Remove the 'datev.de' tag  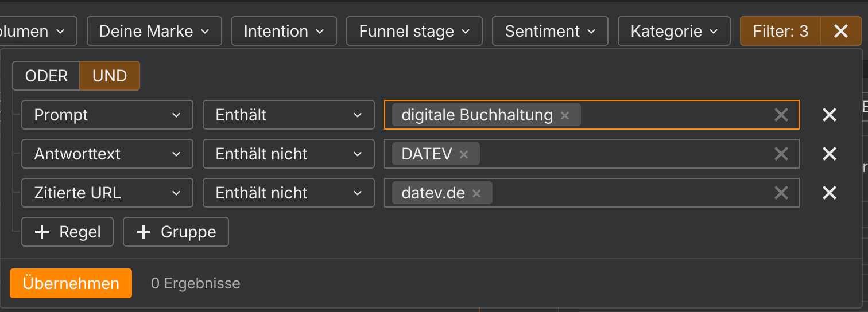click(x=476, y=193)
